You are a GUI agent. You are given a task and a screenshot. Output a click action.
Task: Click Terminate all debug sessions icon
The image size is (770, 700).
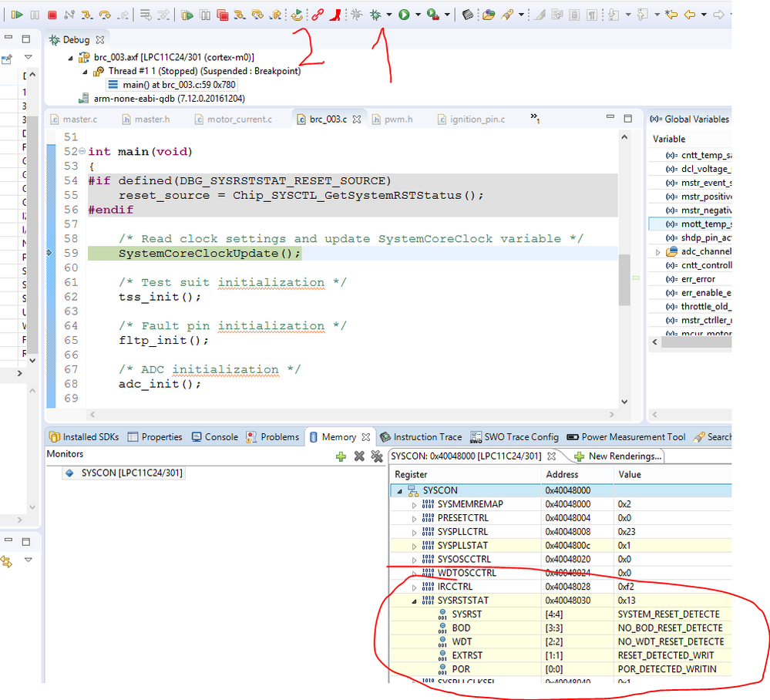tap(223, 15)
